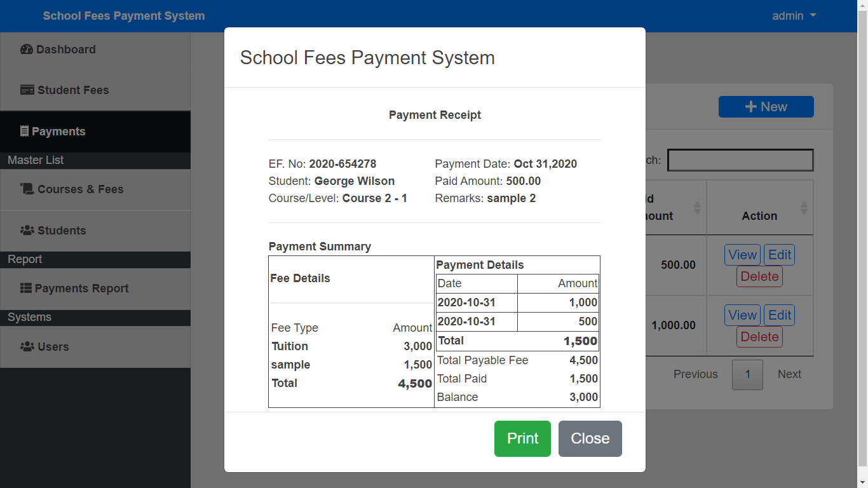The image size is (868, 488).
Task: Click the plus icon on the New button
Action: point(751,107)
